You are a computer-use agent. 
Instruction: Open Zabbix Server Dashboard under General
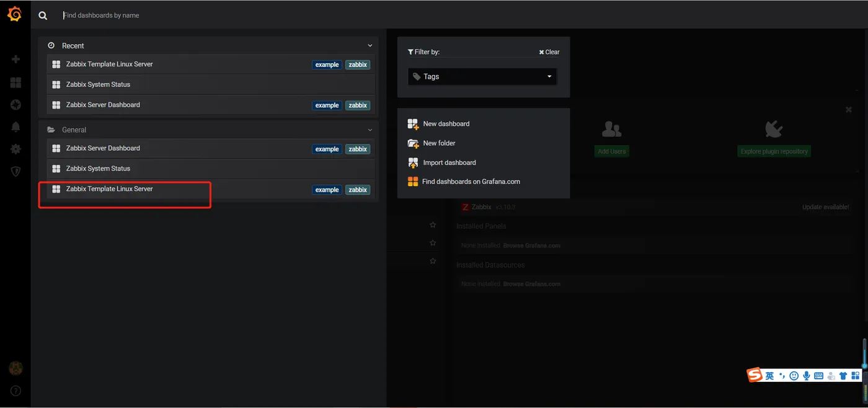coord(211,149)
